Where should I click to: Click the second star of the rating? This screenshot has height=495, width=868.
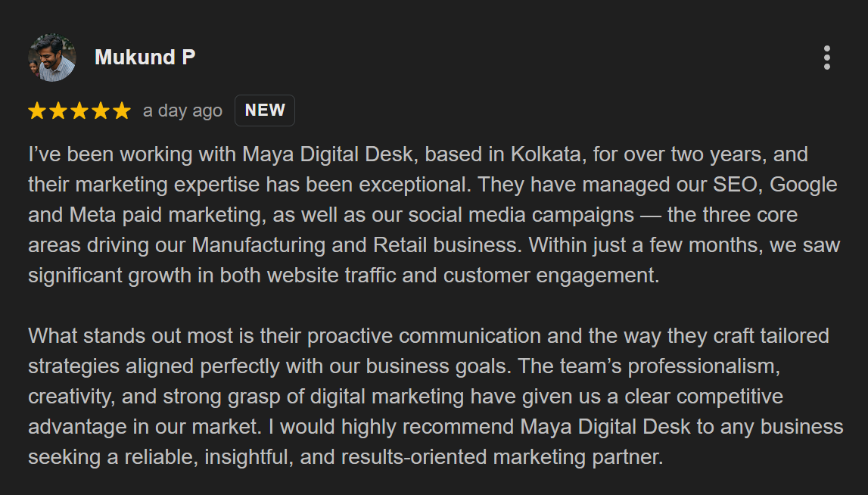[57, 111]
